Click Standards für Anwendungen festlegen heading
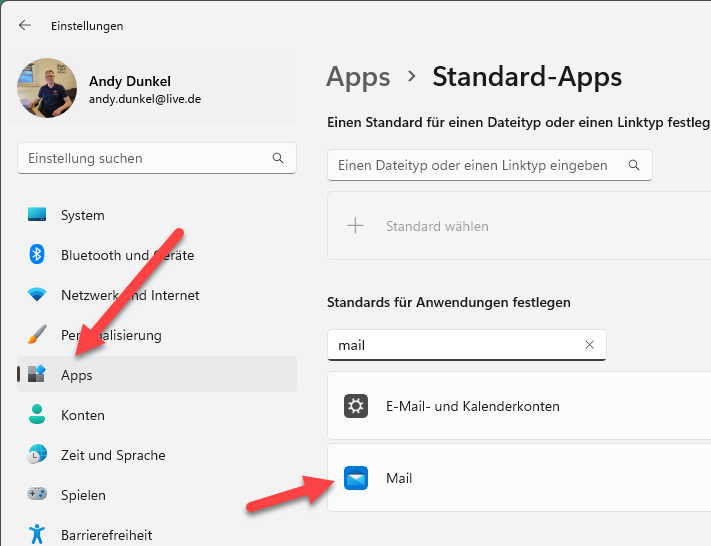Viewport: 711px width, 546px height. click(x=448, y=302)
